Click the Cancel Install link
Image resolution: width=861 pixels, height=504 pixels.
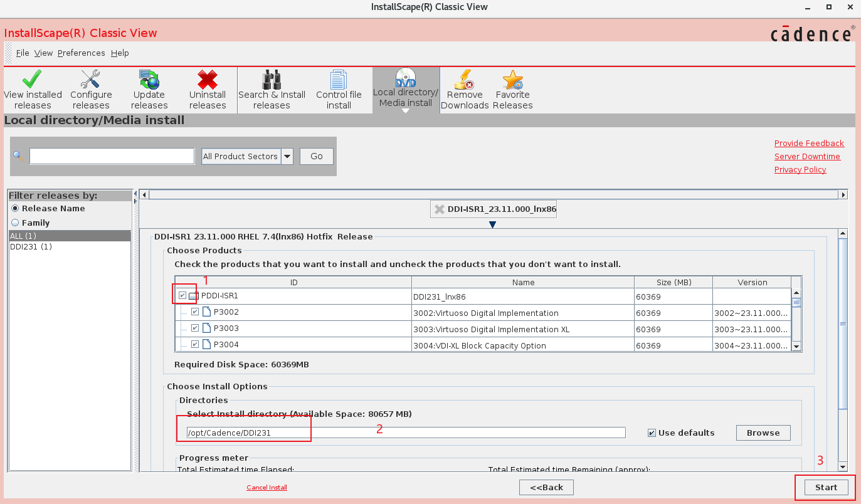pyautogui.click(x=267, y=487)
